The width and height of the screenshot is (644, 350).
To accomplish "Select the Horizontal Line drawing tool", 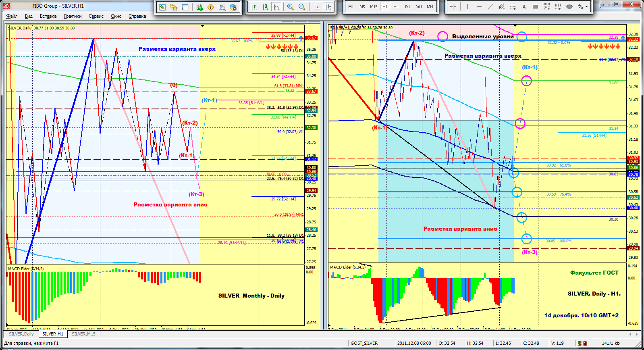I will click(x=479, y=6).
